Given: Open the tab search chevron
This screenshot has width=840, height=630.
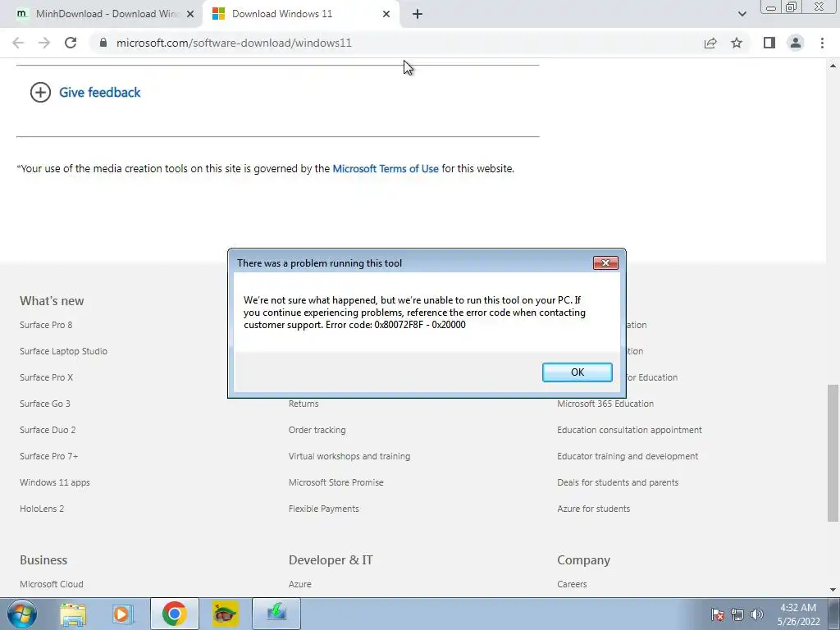Looking at the screenshot, I should pos(742,14).
